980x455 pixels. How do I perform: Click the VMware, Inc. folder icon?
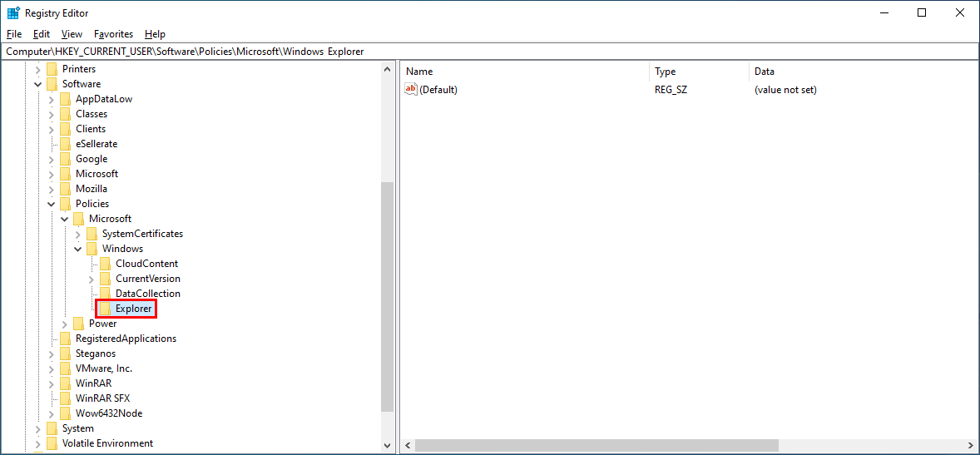(x=65, y=368)
